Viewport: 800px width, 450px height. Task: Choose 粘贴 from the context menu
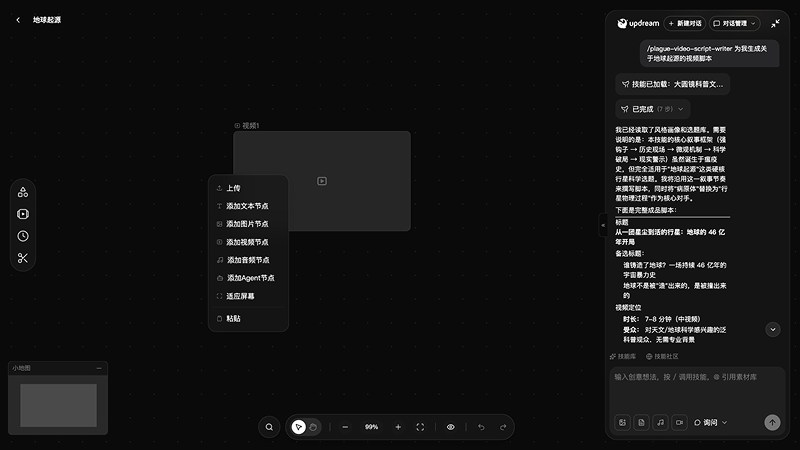[248, 318]
